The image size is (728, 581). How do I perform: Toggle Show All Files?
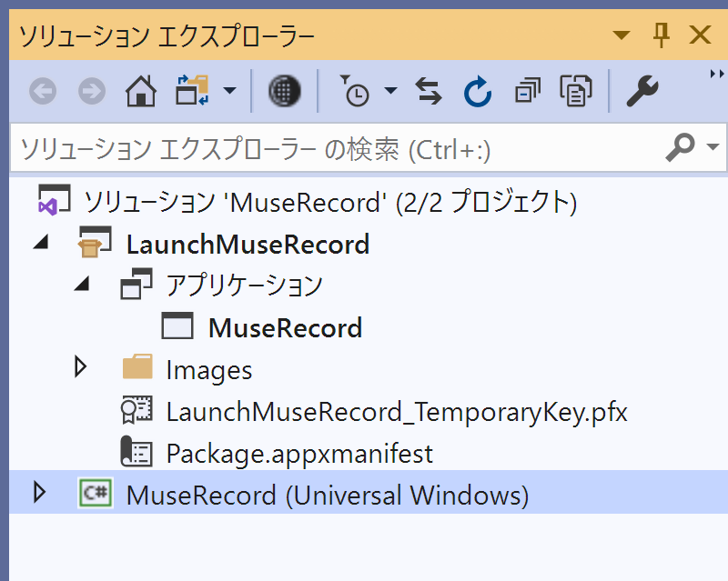pos(576,91)
